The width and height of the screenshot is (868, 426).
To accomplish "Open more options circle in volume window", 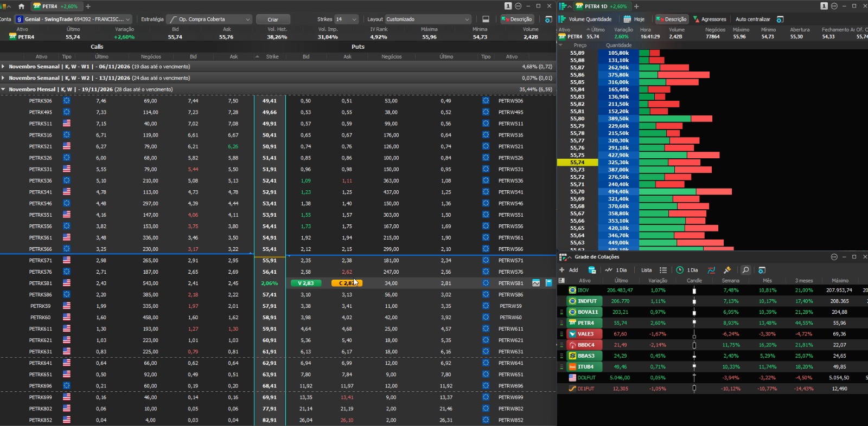I will (834, 6).
